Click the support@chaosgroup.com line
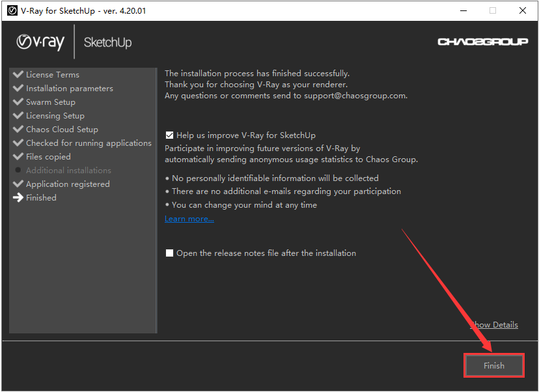539x392 pixels. coord(286,96)
